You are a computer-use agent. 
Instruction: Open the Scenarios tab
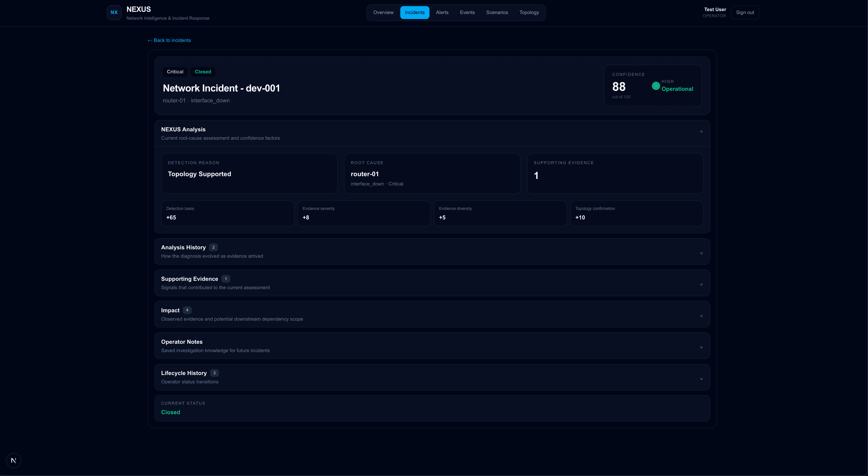click(x=497, y=12)
